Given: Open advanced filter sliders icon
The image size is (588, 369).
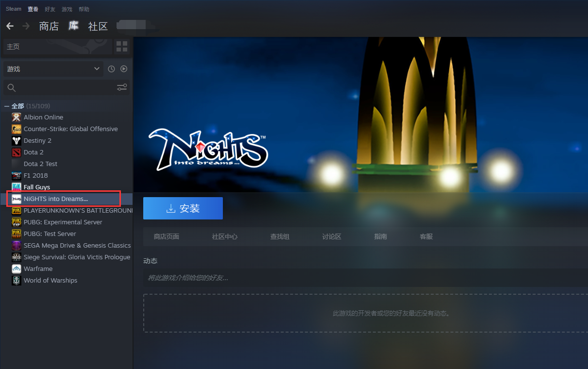Looking at the screenshot, I should [x=122, y=87].
